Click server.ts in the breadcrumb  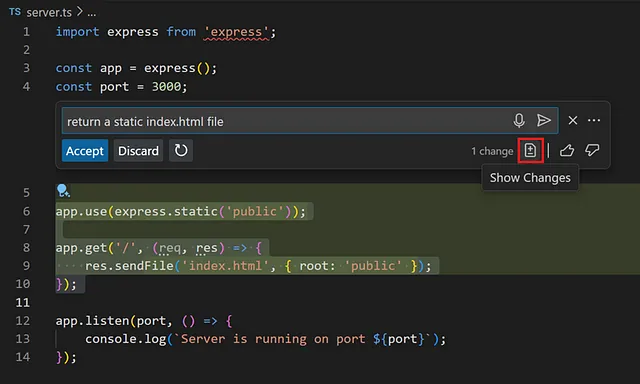click(49, 13)
